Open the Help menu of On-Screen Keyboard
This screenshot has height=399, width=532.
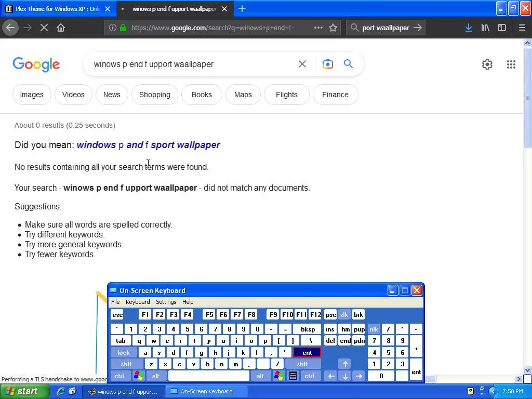188,302
